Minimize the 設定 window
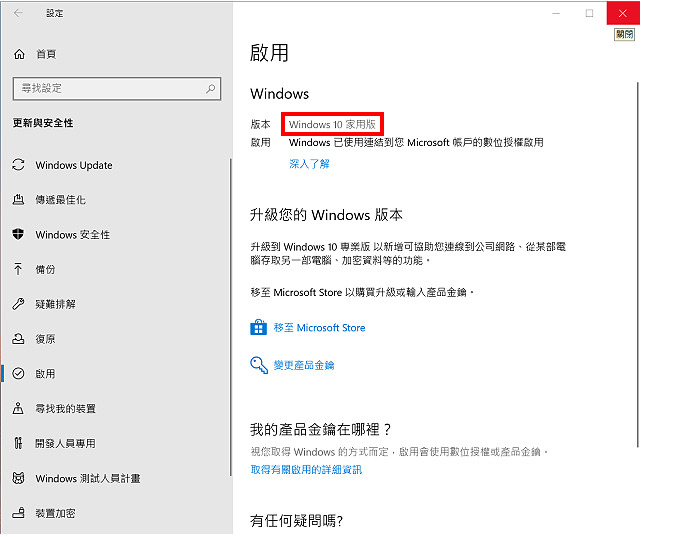Screen dimensions: 694x537 (556, 13)
